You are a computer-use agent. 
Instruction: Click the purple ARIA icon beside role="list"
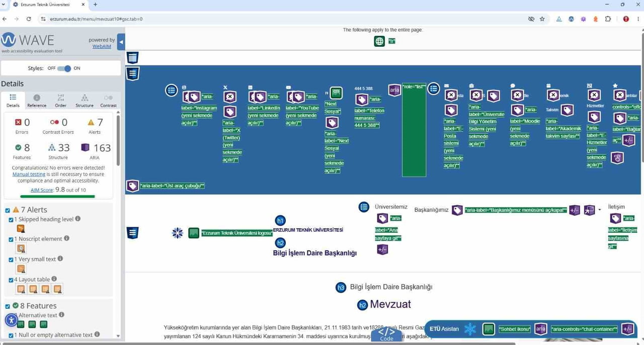394,90
